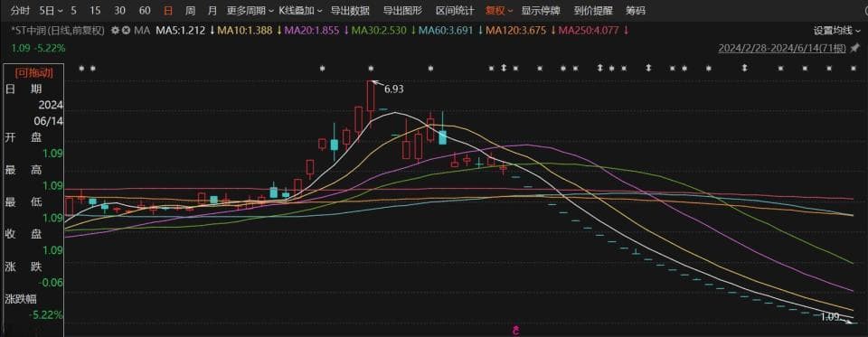Image resolution: width=868 pixels, height=337 pixels.
Task: Click the MA text label beside the settings icons
Action: pyautogui.click(x=142, y=31)
